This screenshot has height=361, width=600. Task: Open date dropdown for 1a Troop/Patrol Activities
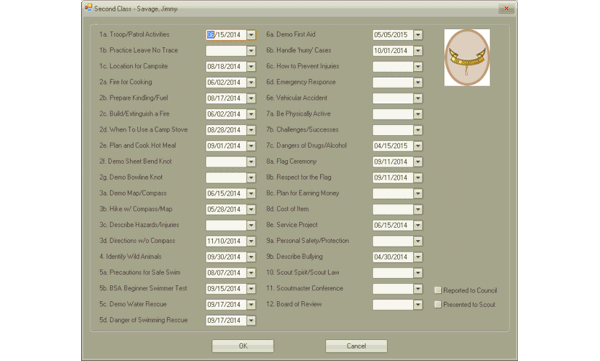point(251,35)
